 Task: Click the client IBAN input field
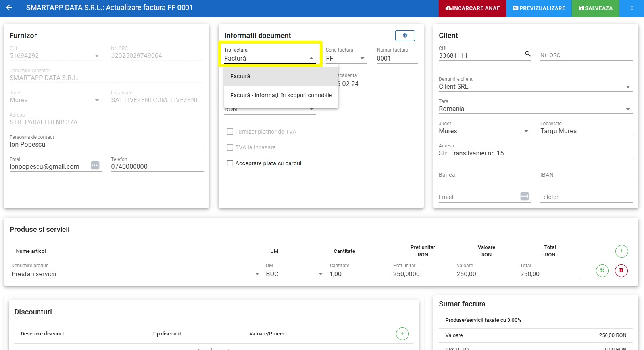pyautogui.click(x=586, y=175)
